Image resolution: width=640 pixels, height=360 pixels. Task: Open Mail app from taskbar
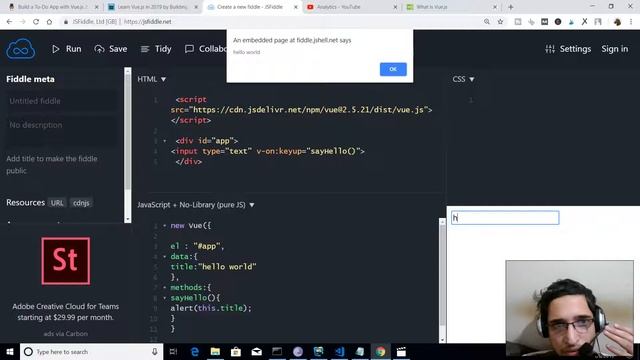tap(256, 352)
